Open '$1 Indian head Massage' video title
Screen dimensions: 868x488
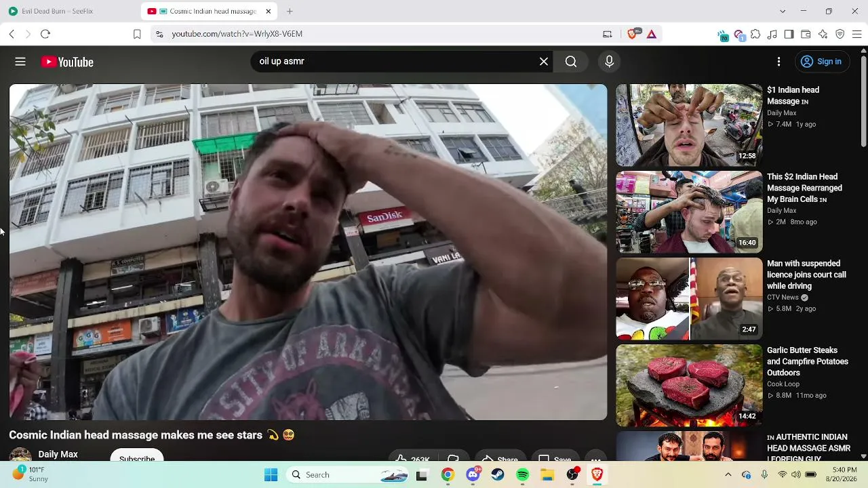tap(793, 96)
